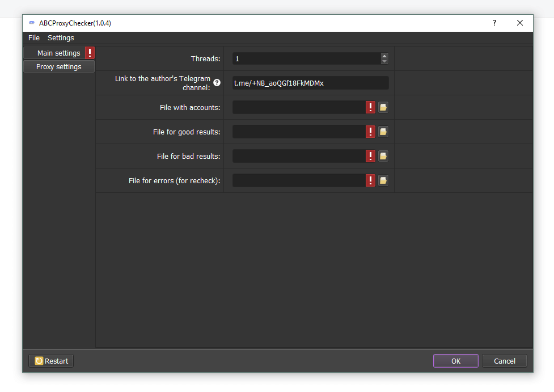Click the red warning icon in File with accounts field

(x=370, y=107)
